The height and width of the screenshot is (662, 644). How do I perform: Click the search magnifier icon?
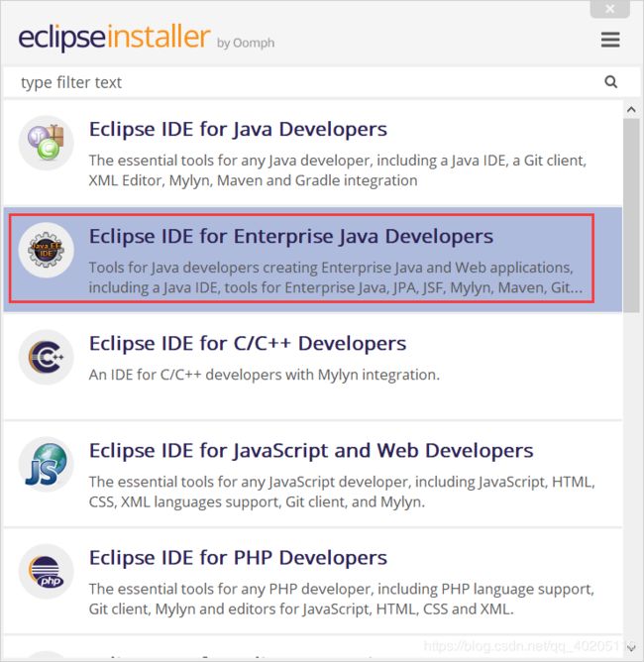point(610,81)
